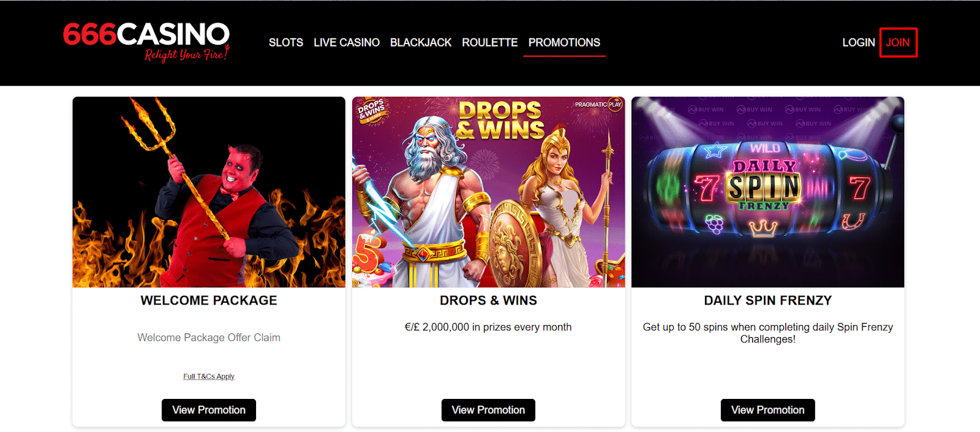
Task: Click the red-outlined Join button
Action: point(898,42)
